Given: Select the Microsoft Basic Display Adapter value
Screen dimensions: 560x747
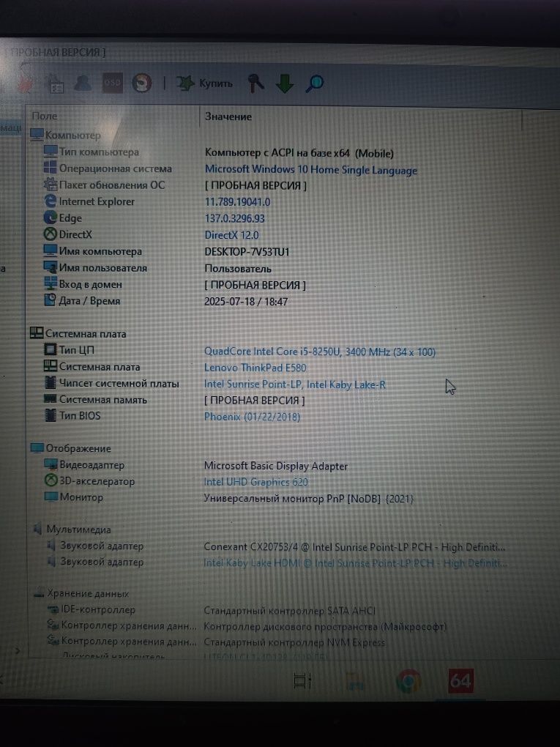Looking at the screenshot, I should pos(276,466).
